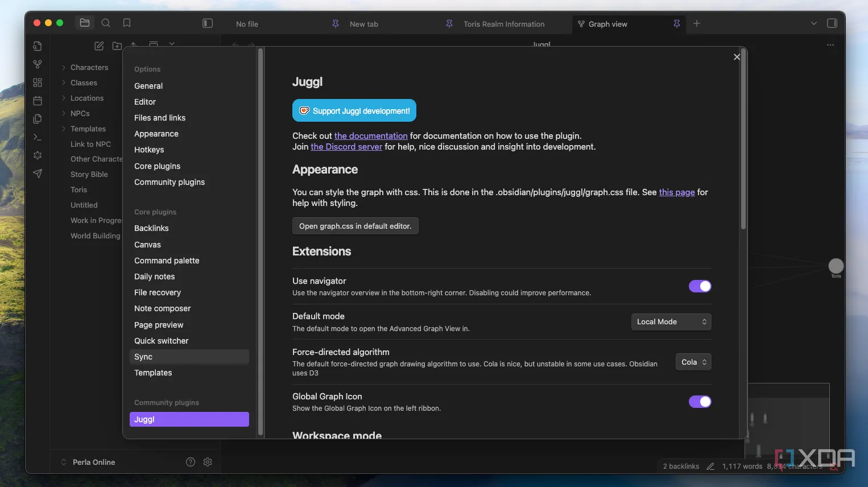
Task: Expand the Templates folder in file tree
Action: click(x=64, y=129)
